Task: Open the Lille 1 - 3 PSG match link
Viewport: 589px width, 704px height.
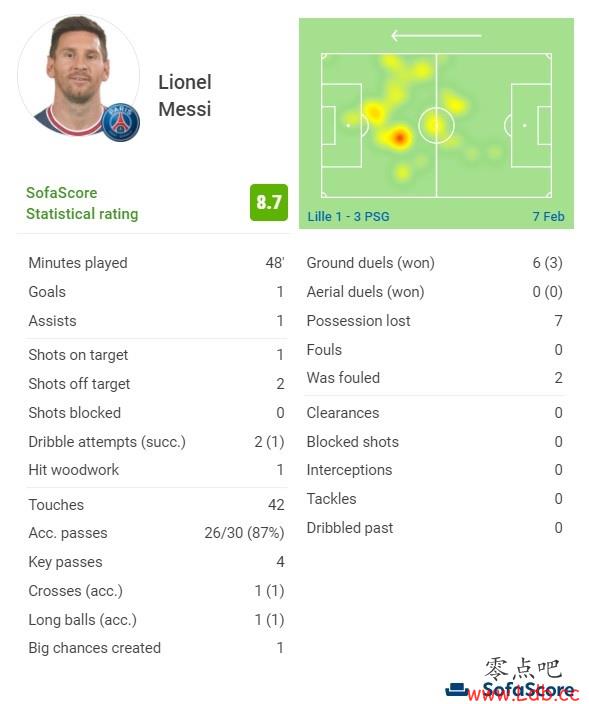Action: tap(348, 216)
